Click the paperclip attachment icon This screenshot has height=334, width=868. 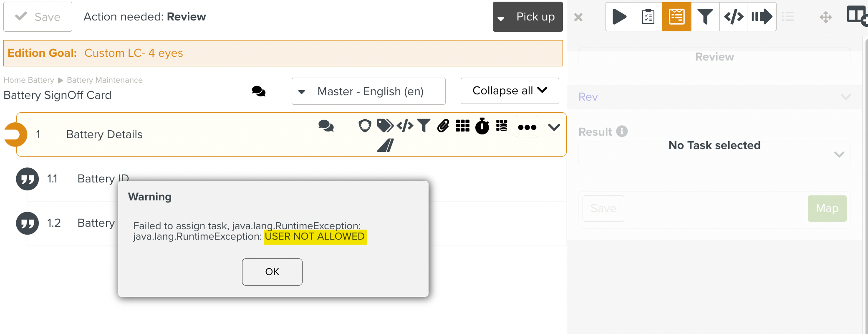tap(443, 126)
